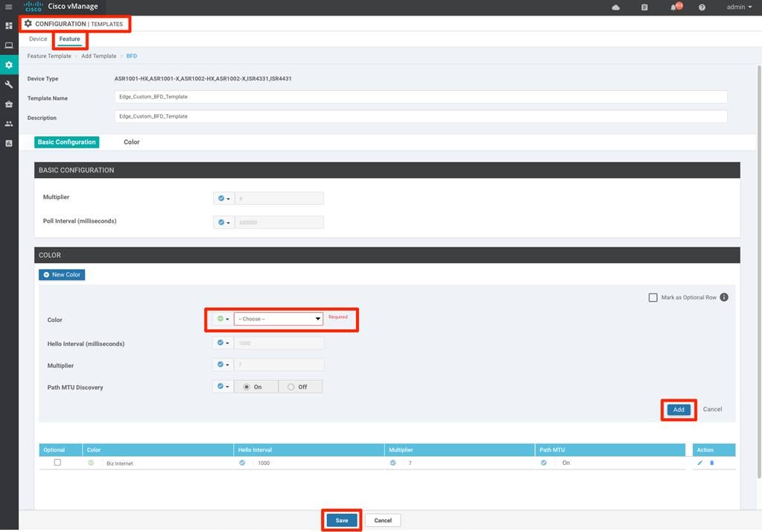
Task: Go to Feature Template breadcrumb
Action: 49,56
